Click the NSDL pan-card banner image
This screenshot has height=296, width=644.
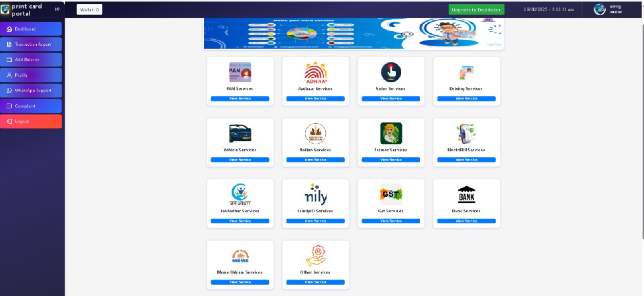[354, 33]
